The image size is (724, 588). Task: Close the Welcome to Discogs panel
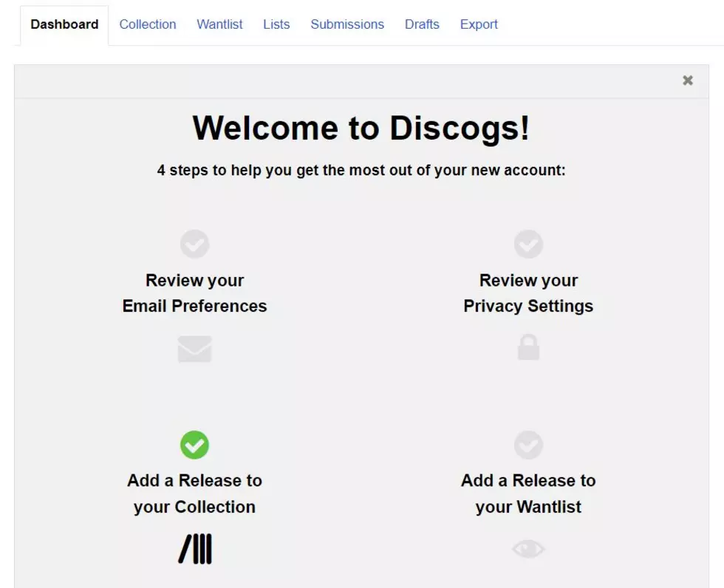[688, 81]
